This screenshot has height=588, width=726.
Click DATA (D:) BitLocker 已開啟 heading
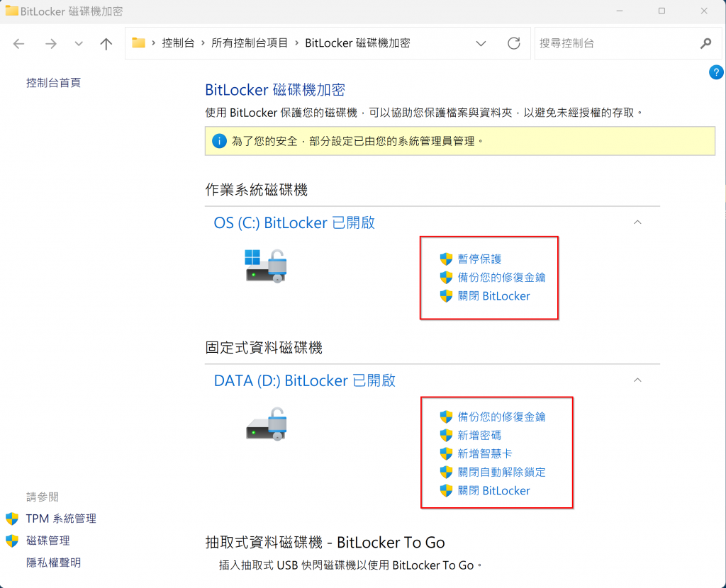click(304, 380)
